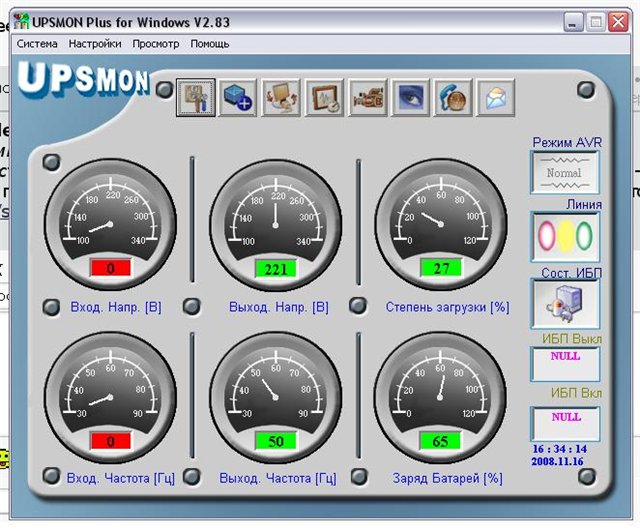
Task: Click the people exchange toolbar icon
Action: click(281, 97)
